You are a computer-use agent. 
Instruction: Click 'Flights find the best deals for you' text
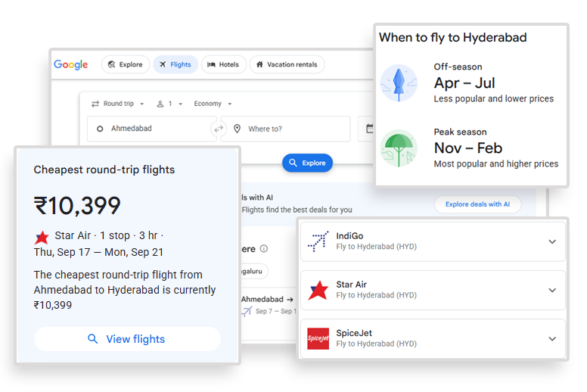297,210
